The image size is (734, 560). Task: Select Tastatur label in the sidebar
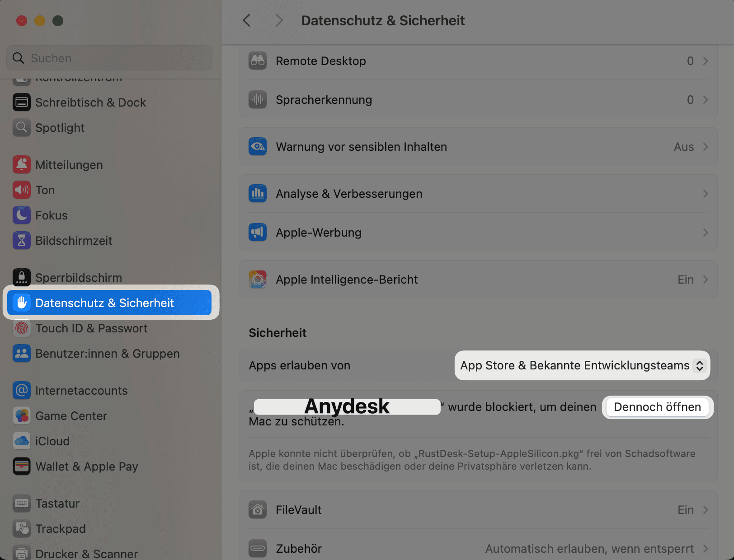57,504
